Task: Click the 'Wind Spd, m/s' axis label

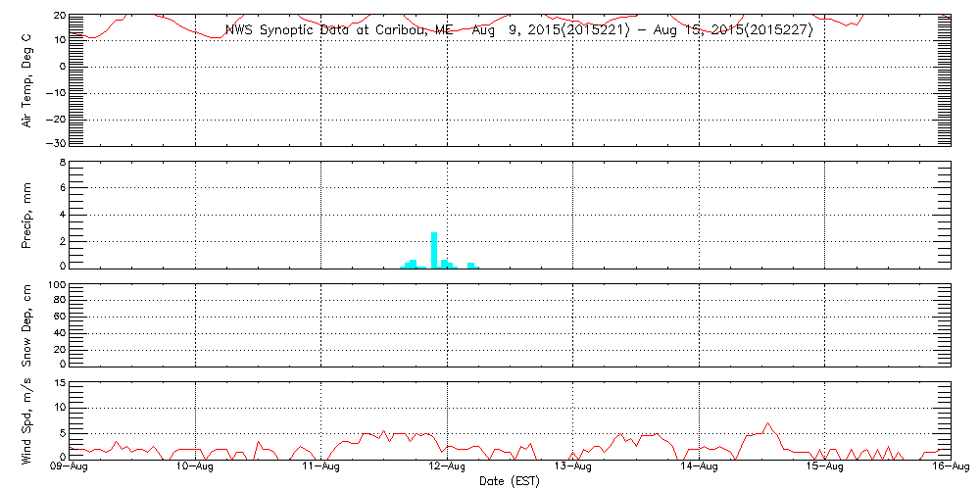Action: 27,420
